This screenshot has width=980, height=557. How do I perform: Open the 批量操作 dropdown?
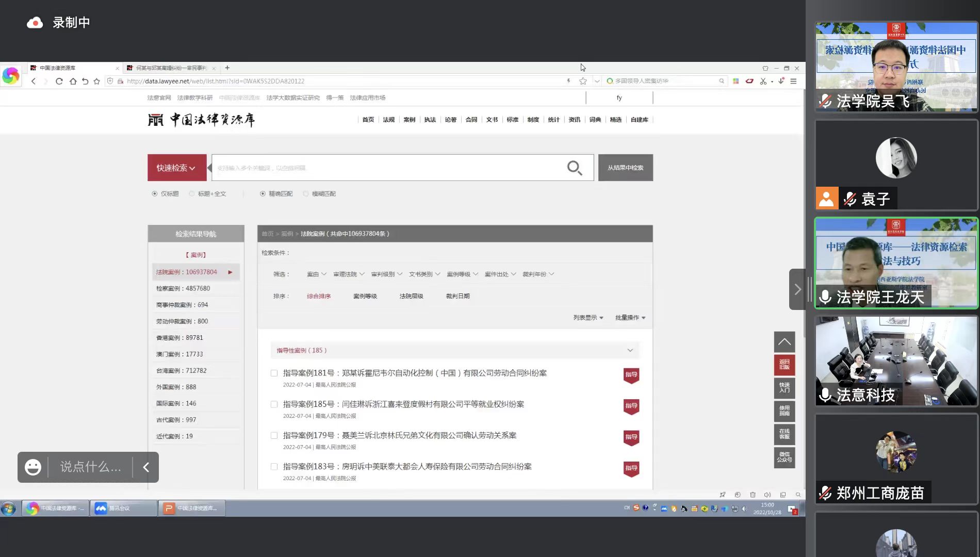coord(630,318)
